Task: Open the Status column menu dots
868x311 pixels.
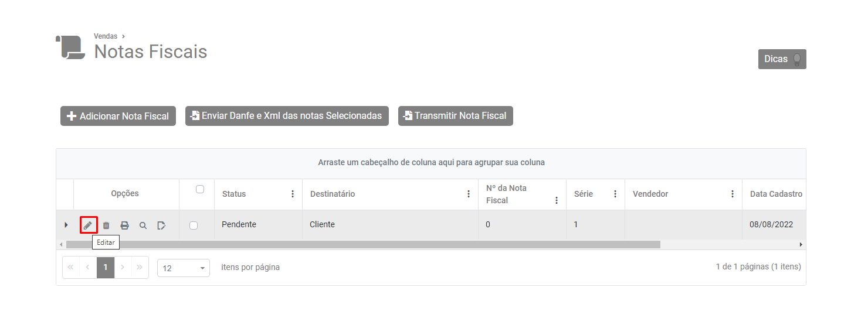Action: pyautogui.click(x=293, y=194)
